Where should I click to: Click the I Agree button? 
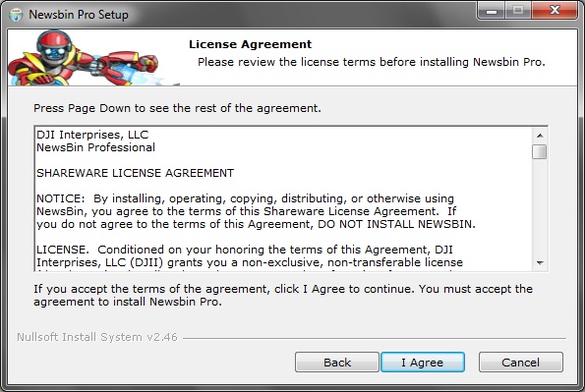click(423, 363)
